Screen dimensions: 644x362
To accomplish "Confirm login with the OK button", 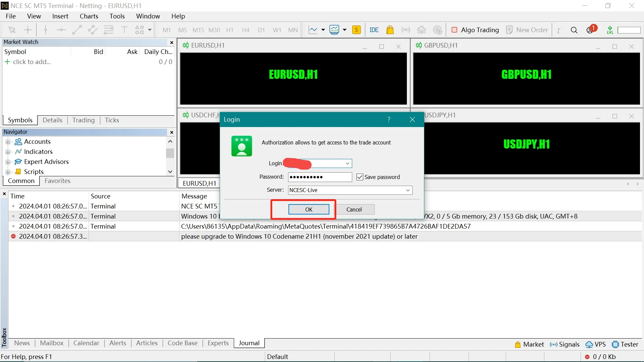I will click(x=309, y=209).
